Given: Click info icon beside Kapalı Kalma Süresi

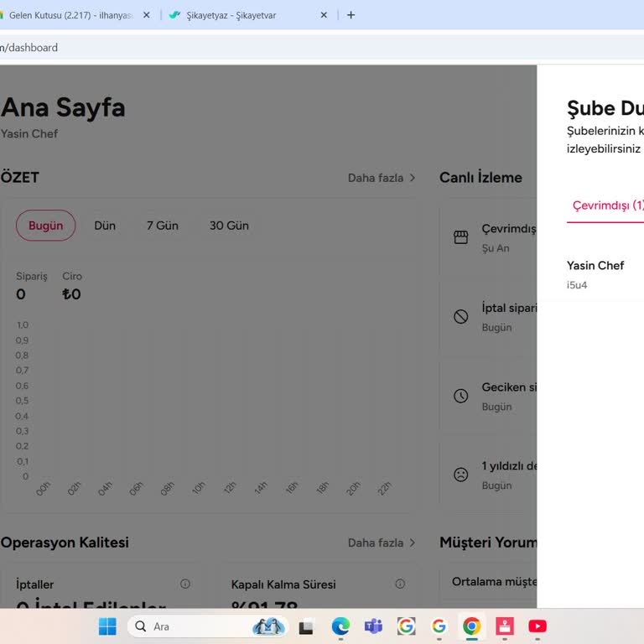Looking at the screenshot, I should pyautogui.click(x=400, y=584).
